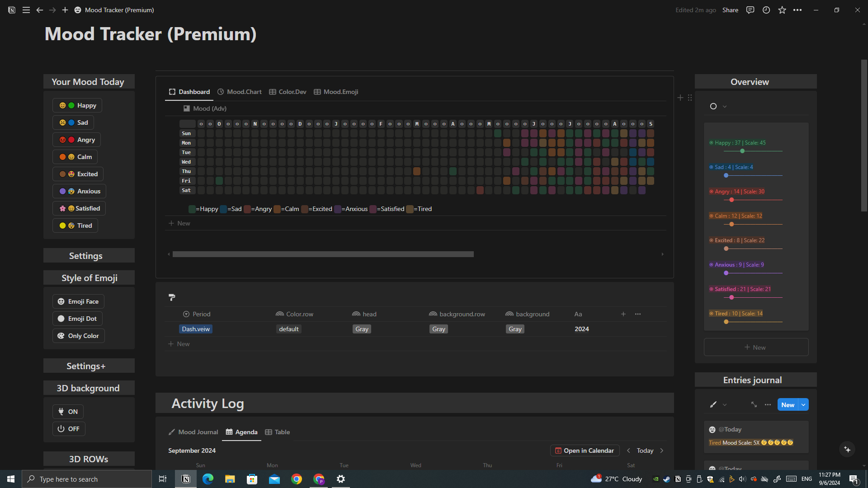Go back with the left arrow
This screenshot has height=488, width=868.
(40, 10)
